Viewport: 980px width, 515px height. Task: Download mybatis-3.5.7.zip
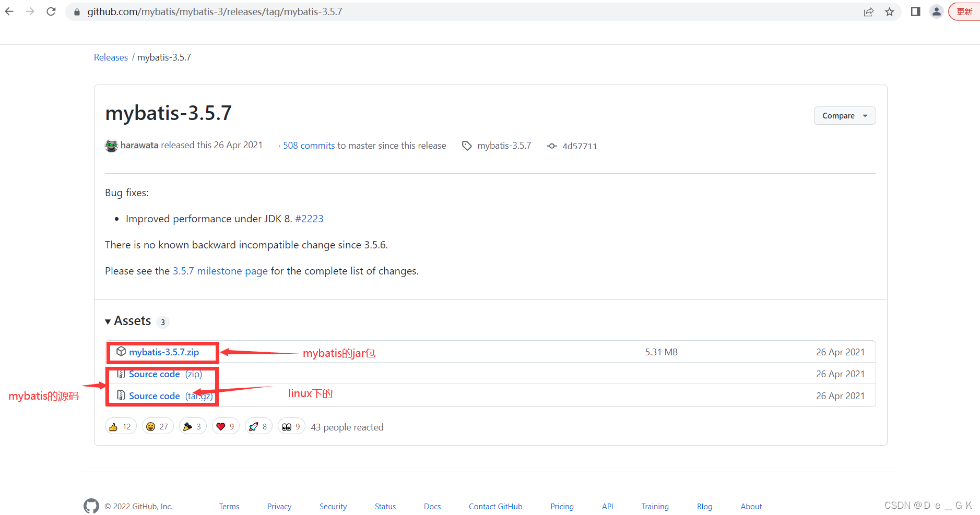(164, 352)
